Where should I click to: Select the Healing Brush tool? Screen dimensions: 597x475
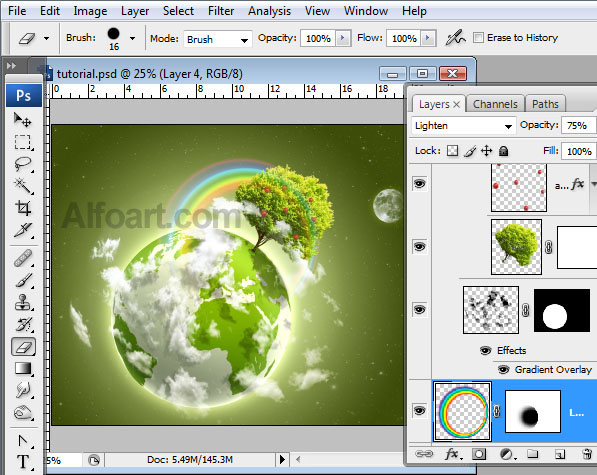23,258
